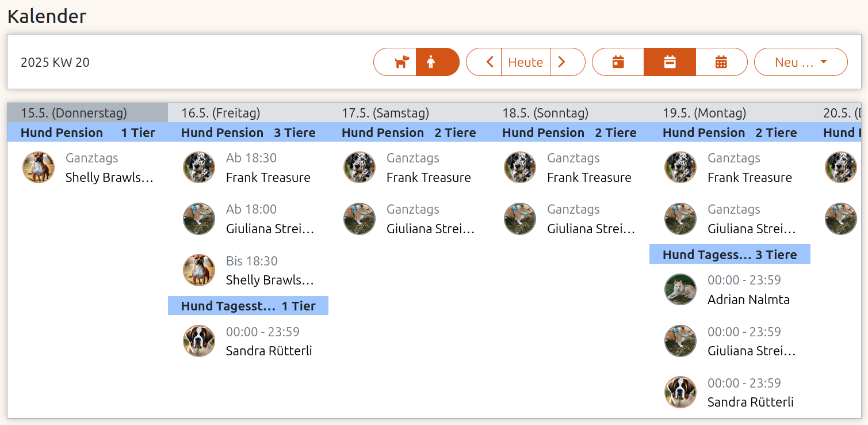Click Adrian Nalmta's dog photo on Montag
868x425 pixels.
pyautogui.click(x=680, y=289)
